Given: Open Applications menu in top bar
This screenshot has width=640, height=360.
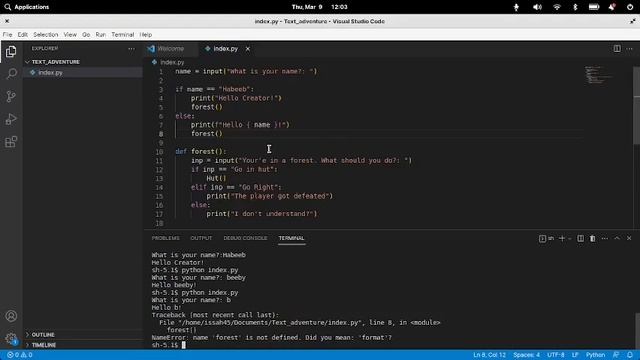Looking at the screenshot, I should (27, 7).
